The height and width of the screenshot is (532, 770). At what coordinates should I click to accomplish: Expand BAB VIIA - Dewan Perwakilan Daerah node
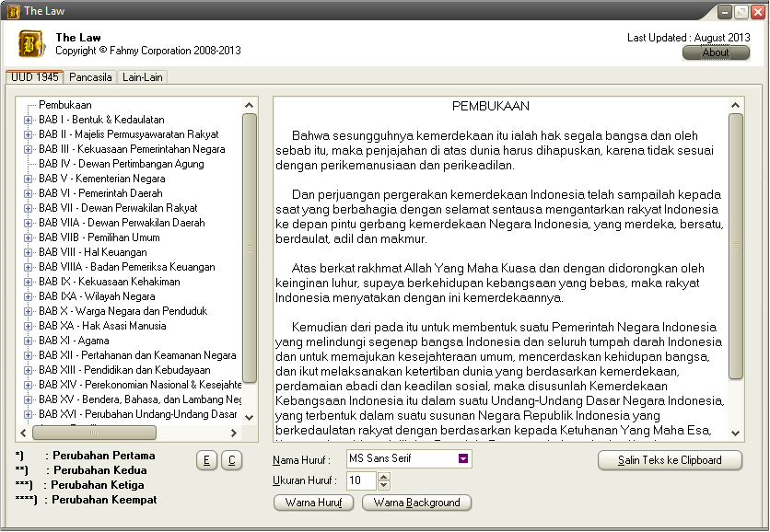[x=28, y=223]
